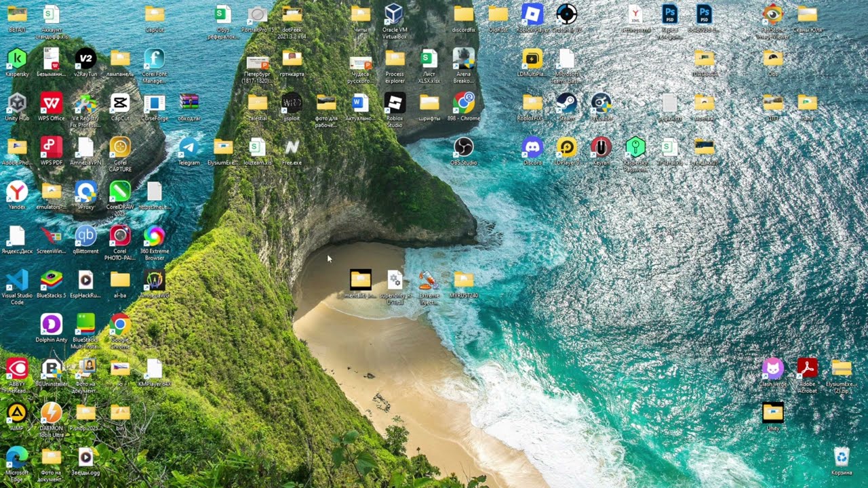Open the dotPeek 2021.3.2 x64 folder
The width and height of the screenshot is (868, 488).
click(292, 22)
